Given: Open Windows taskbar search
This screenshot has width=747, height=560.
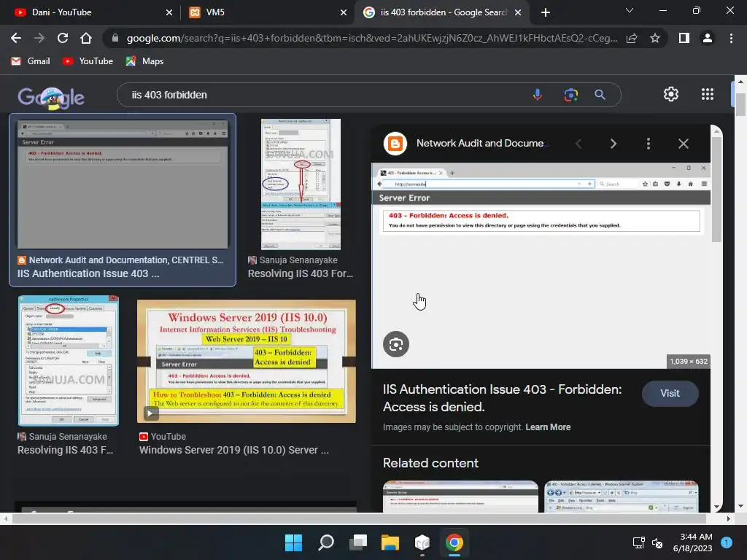Looking at the screenshot, I should [326, 542].
